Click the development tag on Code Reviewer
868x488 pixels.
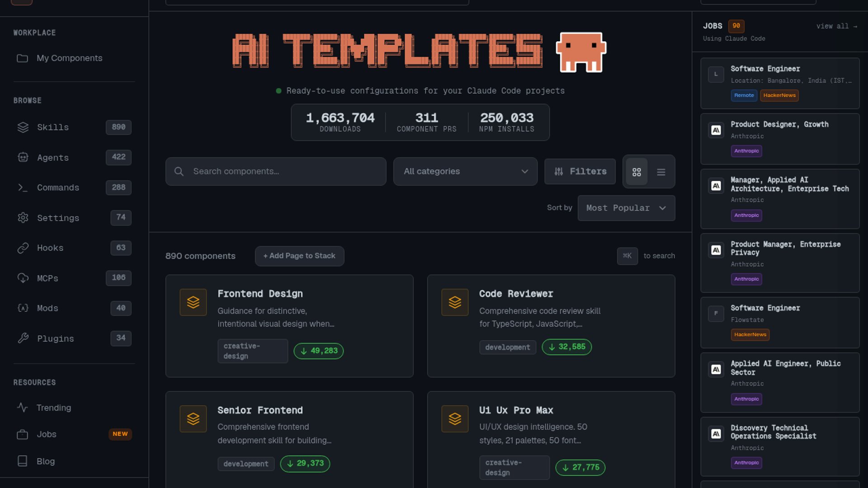tap(507, 347)
